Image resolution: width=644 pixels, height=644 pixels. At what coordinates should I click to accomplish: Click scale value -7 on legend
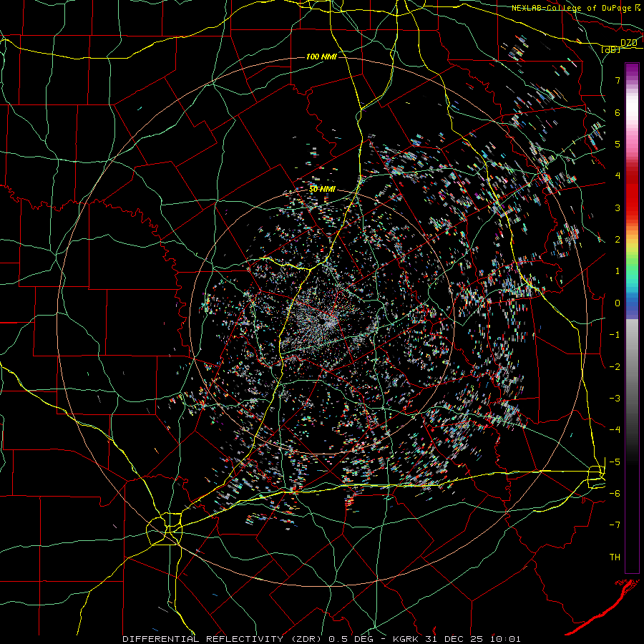pyautogui.click(x=615, y=525)
